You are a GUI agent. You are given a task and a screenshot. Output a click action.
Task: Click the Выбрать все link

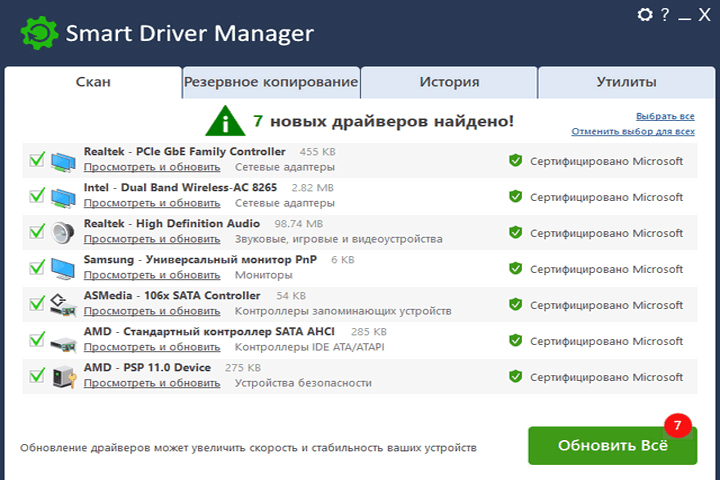[x=665, y=116]
